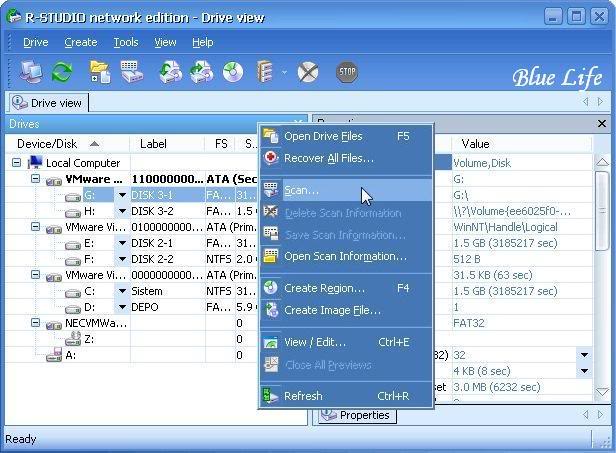Click the Open Drive Files folder toolbar icon
The image size is (616, 453).
(100, 72)
